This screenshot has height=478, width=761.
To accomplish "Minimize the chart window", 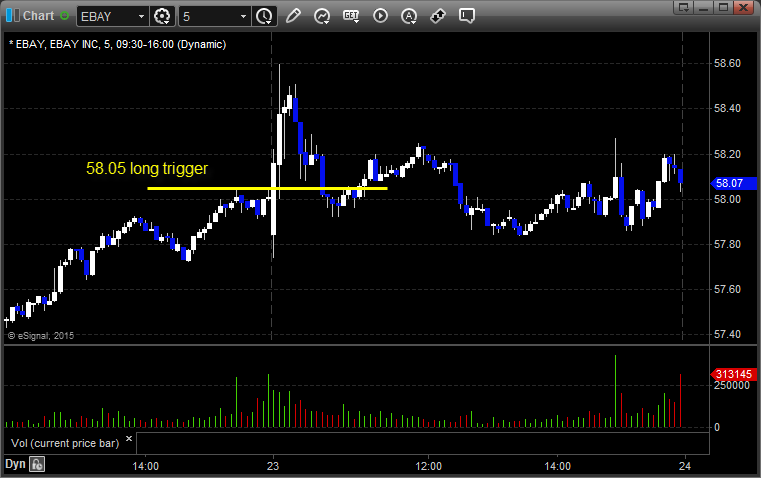I will tap(704, 7).
